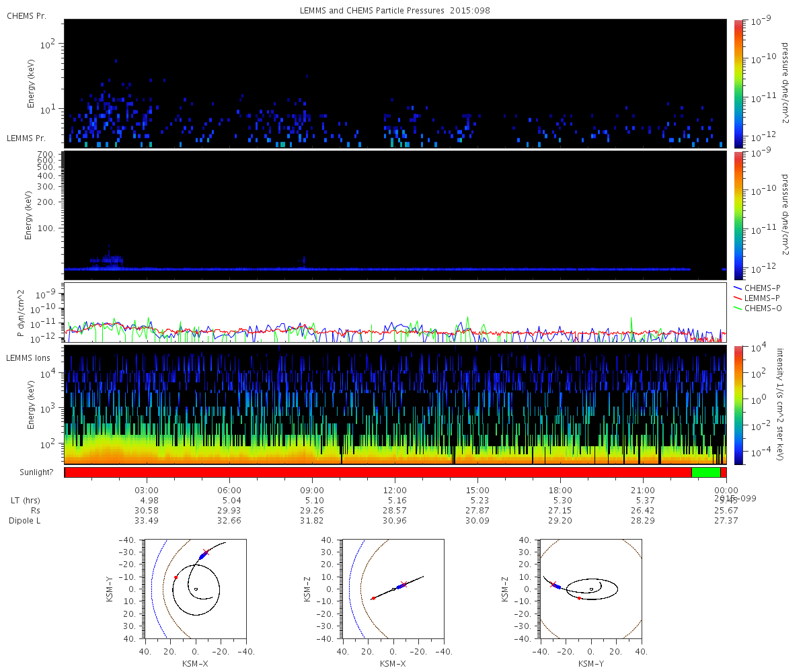Screen dimensions: 807x672
Task: Click the long red segment of Sunlight bar
Action: point(377,472)
